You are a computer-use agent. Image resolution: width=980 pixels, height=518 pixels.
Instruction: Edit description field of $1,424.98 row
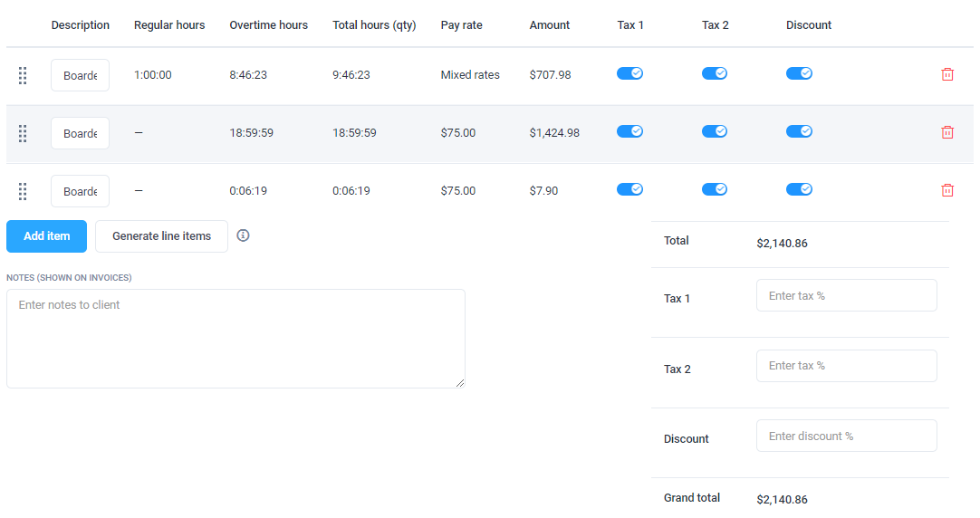click(x=80, y=133)
